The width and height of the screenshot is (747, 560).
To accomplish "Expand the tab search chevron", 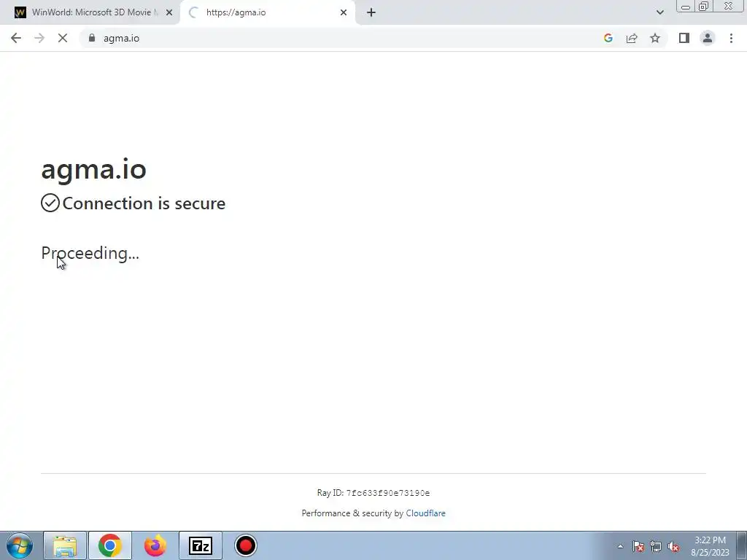I will click(659, 12).
